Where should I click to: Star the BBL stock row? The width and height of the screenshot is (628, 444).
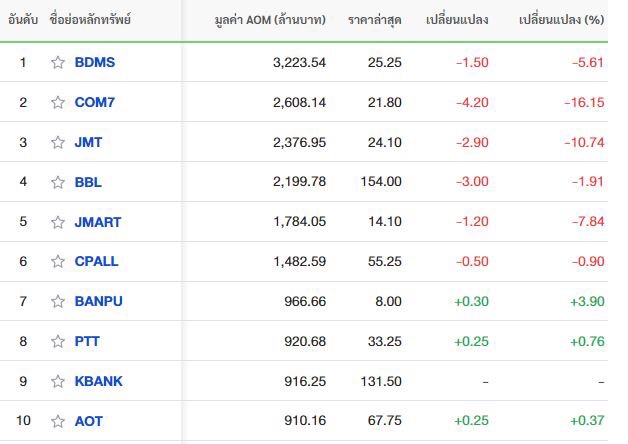pos(57,182)
